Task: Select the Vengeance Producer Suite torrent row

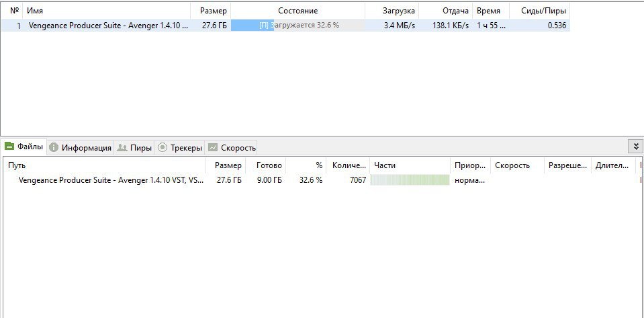Action: (x=285, y=26)
